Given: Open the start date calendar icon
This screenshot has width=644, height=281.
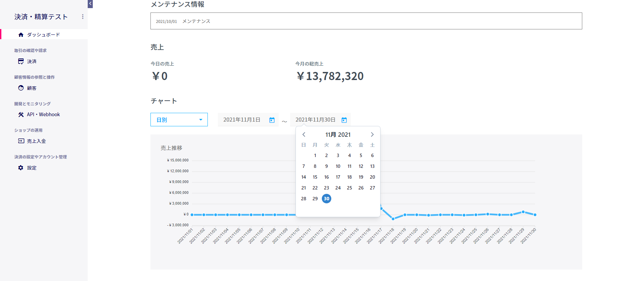Looking at the screenshot, I should [272, 120].
